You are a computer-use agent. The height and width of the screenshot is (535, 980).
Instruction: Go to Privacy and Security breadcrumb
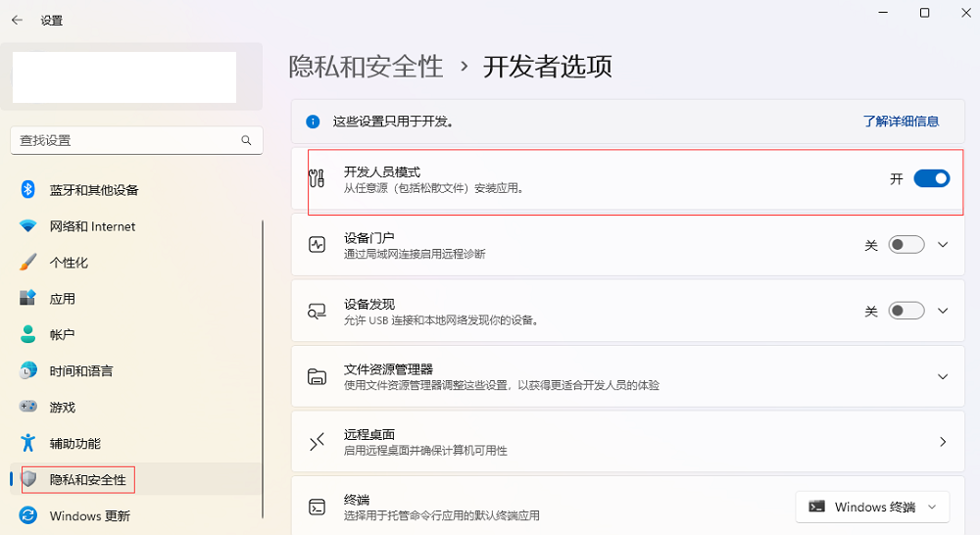367,67
